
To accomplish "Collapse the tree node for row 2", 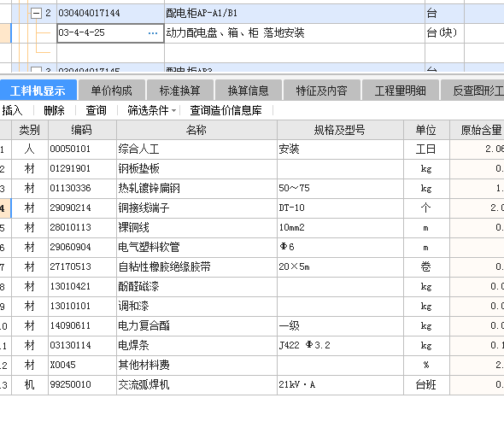I will (x=36, y=14).
